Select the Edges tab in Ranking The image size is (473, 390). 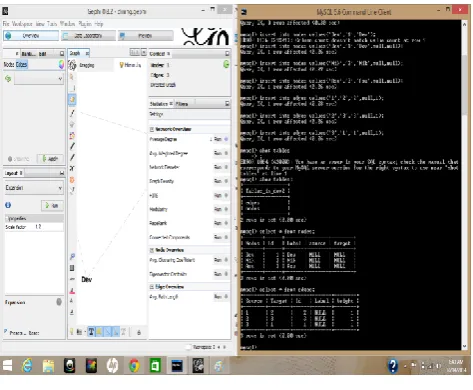coord(21,64)
